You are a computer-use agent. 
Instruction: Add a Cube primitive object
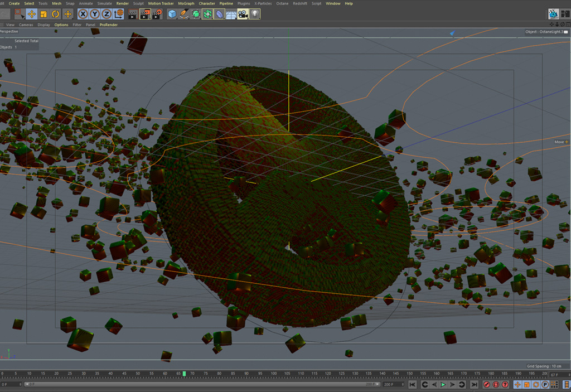[172, 14]
